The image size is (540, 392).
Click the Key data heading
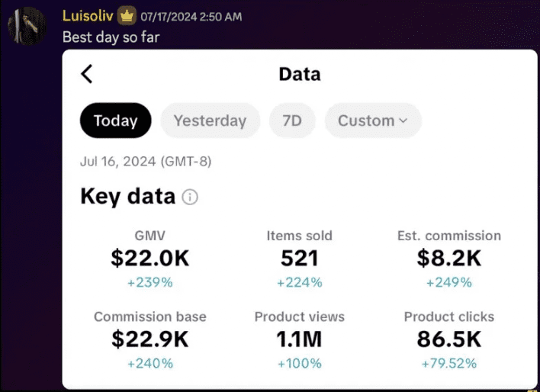tap(127, 197)
